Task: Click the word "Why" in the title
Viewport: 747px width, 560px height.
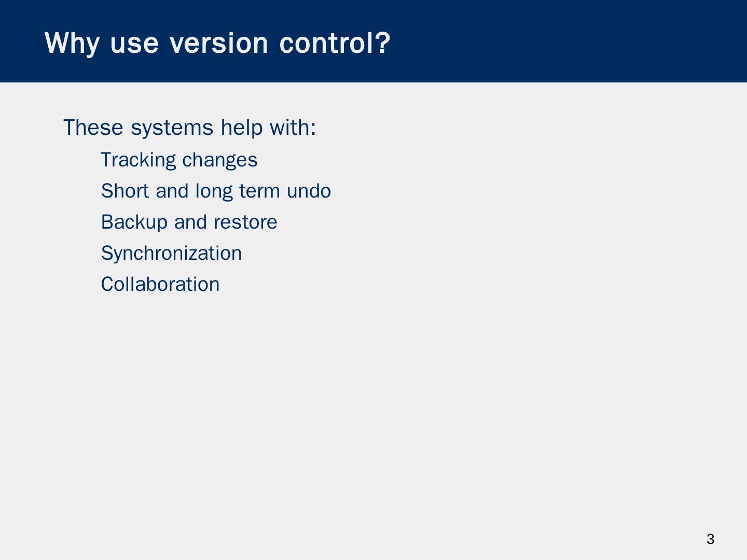Action: [72, 43]
